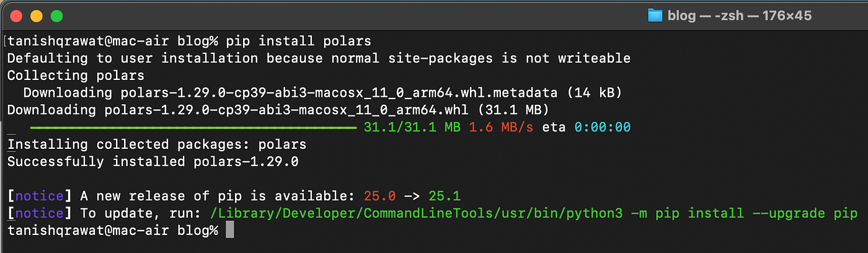The image size is (868, 253).
Task: Click the gray cursor block at the last prompt
Action: [x=230, y=231]
